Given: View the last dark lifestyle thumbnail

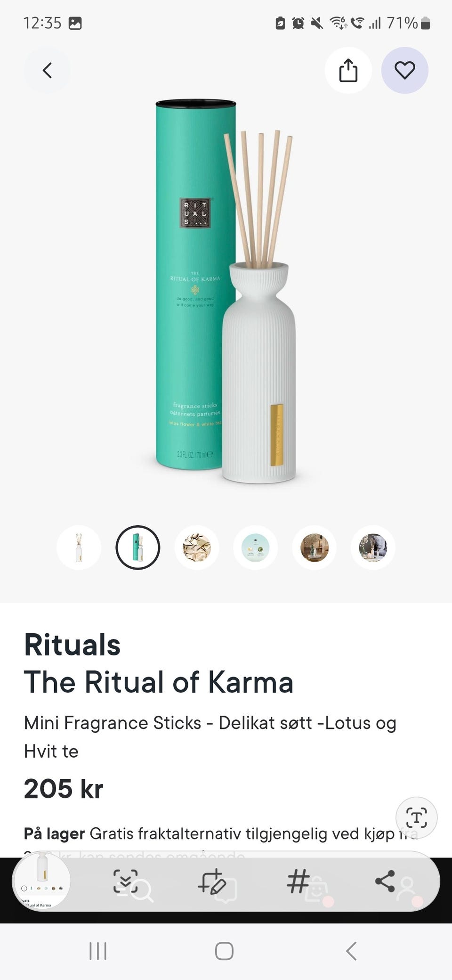Looking at the screenshot, I should point(373,547).
